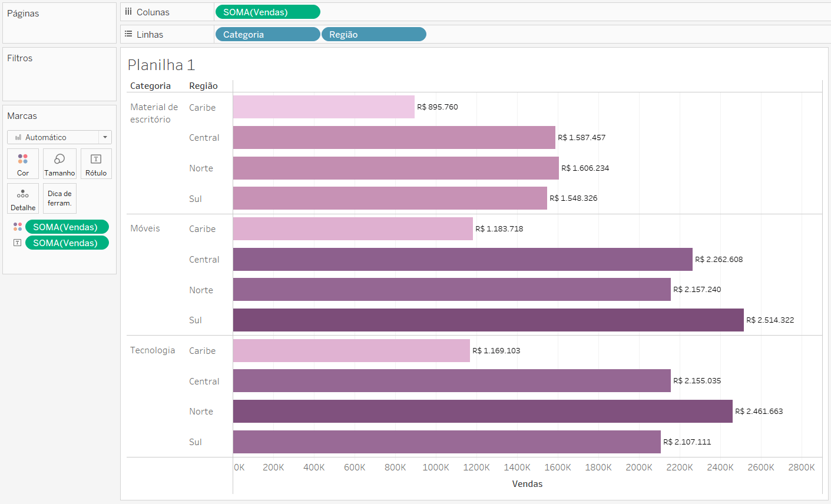Select the Móveis Central bar R$ 2.262.608
This screenshot has width=831, height=504.
[x=463, y=259]
